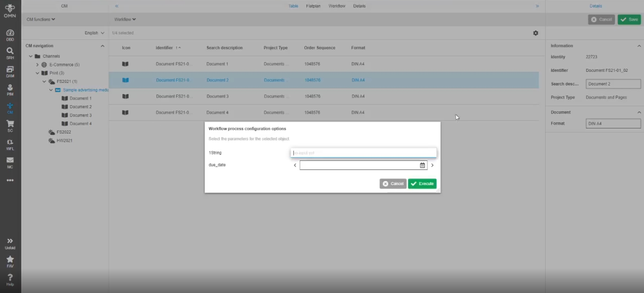644x293 pixels.
Task: Open the WFL workflow module icon
Action: [x=10, y=144]
